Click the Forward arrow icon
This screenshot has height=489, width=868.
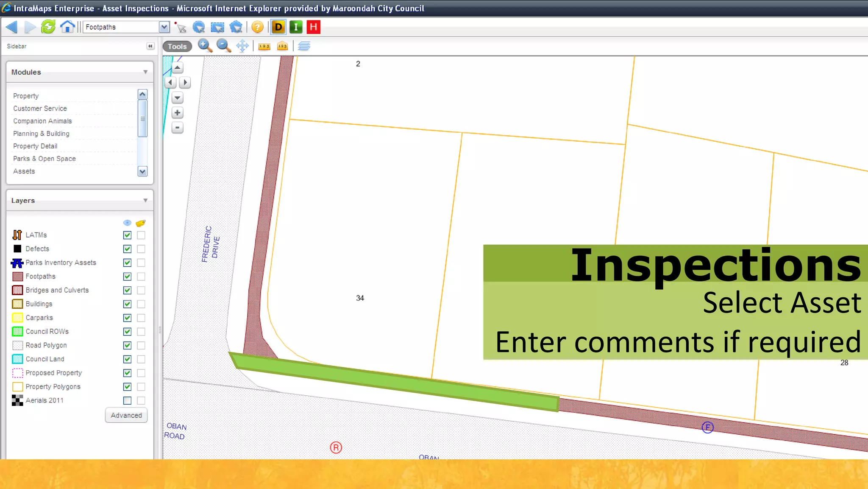point(30,27)
